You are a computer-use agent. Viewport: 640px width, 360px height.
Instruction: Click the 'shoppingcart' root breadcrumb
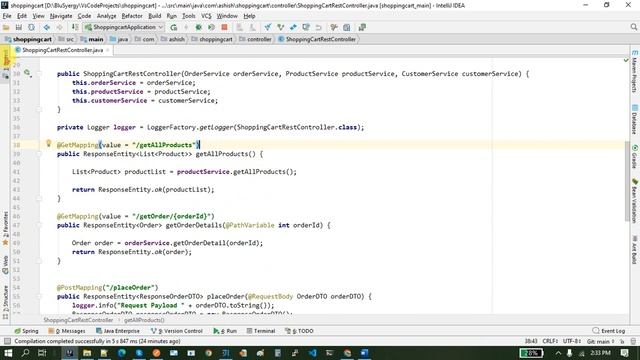point(28,40)
